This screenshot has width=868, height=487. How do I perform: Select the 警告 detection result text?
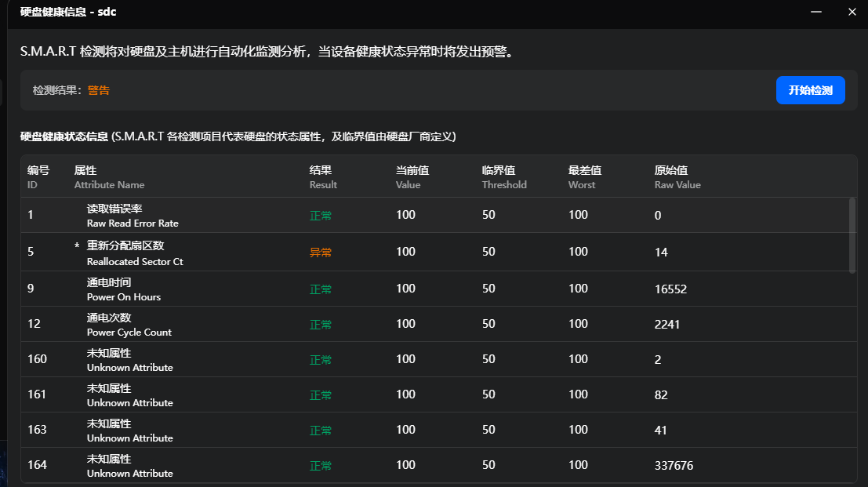click(99, 90)
